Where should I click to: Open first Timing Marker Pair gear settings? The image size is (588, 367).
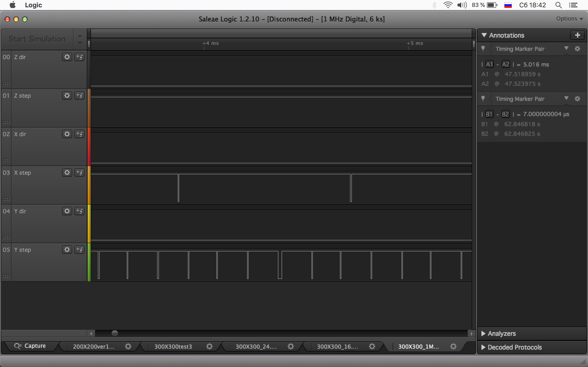click(577, 49)
